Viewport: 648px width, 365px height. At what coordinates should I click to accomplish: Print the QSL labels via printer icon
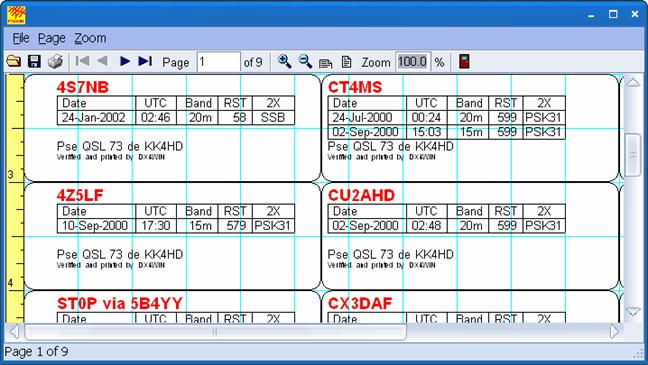55,62
